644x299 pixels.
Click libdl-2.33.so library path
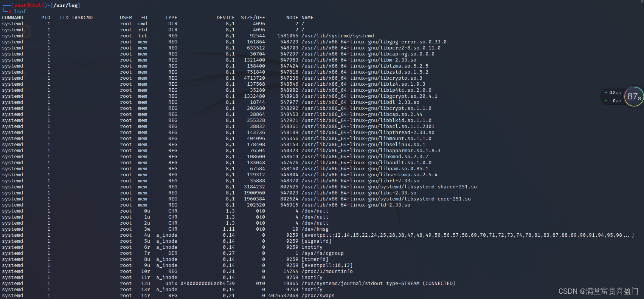(360, 102)
